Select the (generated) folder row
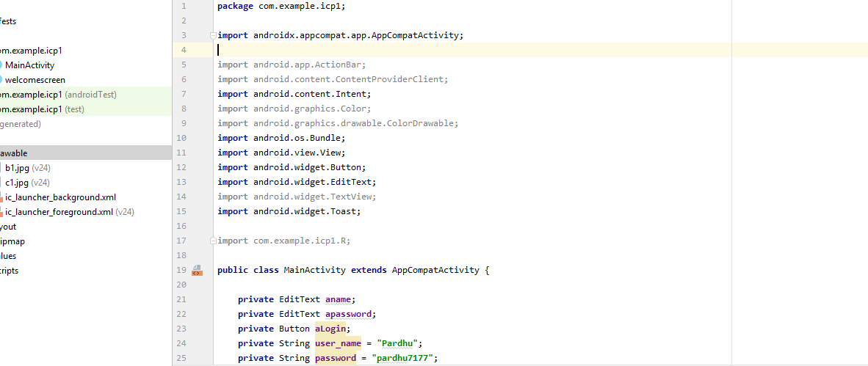The height and width of the screenshot is (366, 868). [x=86, y=124]
